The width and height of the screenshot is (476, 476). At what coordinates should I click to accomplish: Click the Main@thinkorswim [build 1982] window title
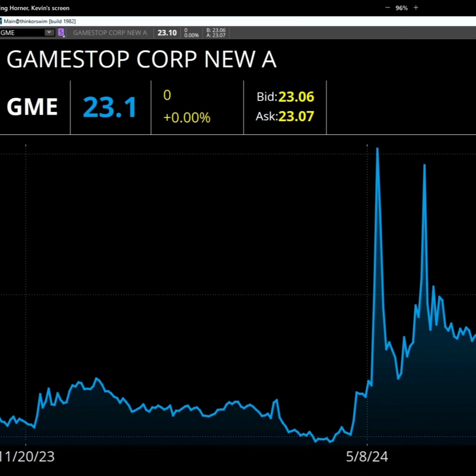coord(40,21)
